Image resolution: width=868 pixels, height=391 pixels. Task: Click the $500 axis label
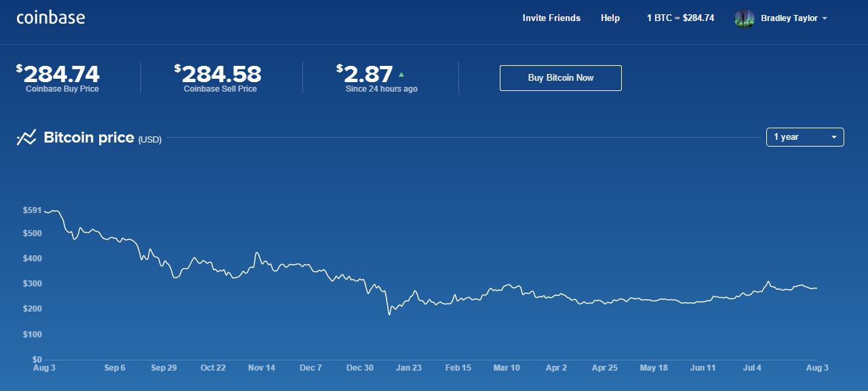(x=32, y=234)
